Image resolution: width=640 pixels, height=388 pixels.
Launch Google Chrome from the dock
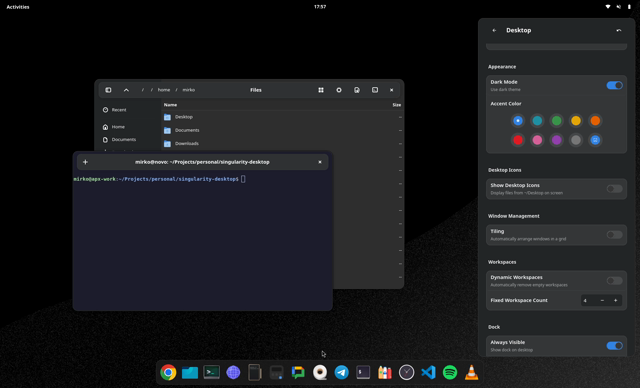(x=168, y=372)
